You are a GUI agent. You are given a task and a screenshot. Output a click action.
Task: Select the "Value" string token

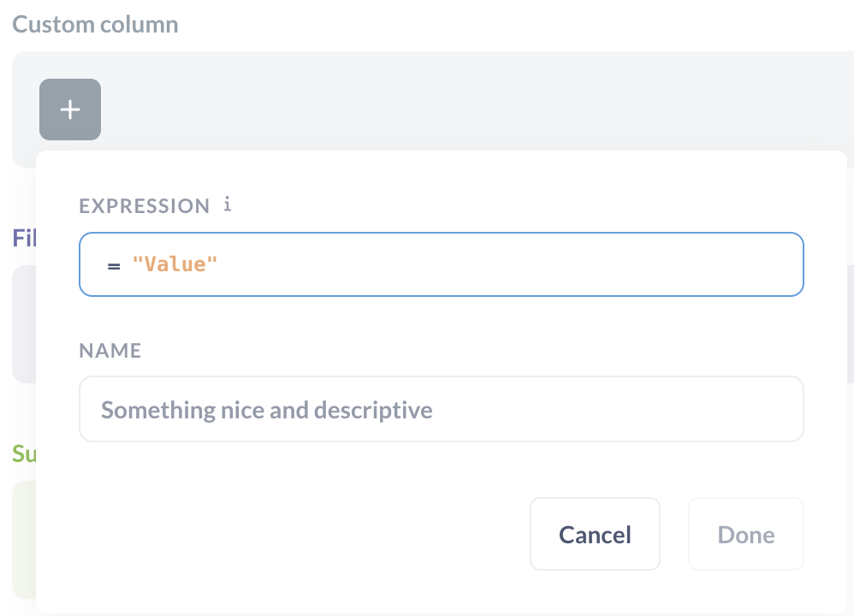[x=175, y=264]
